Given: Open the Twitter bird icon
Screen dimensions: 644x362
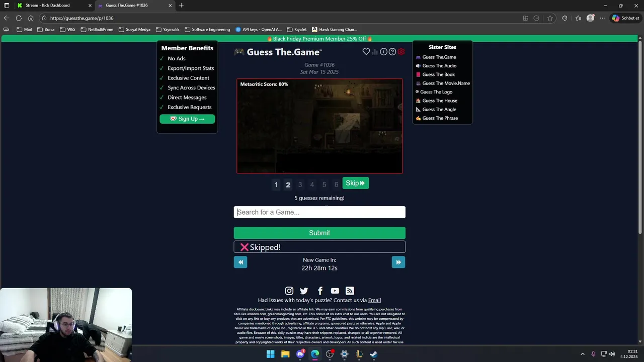Looking at the screenshot, I should tap(304, 291).
